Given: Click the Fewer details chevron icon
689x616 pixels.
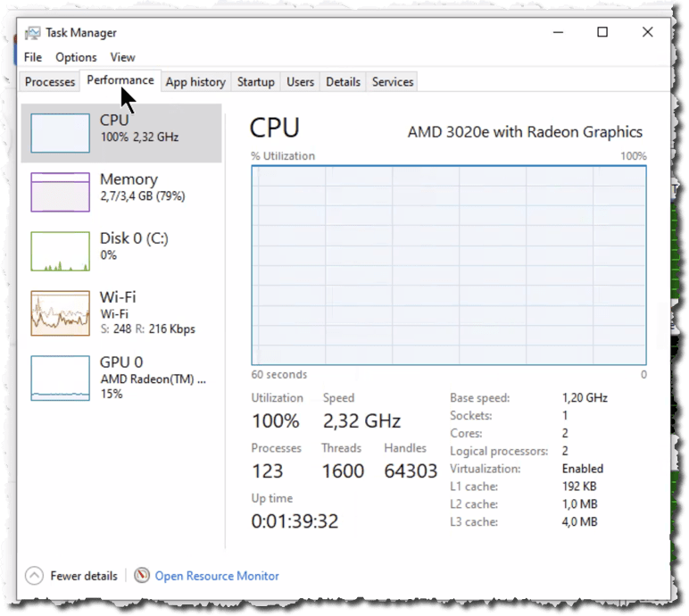Looking at the screenshot, I should coord(34,576).
